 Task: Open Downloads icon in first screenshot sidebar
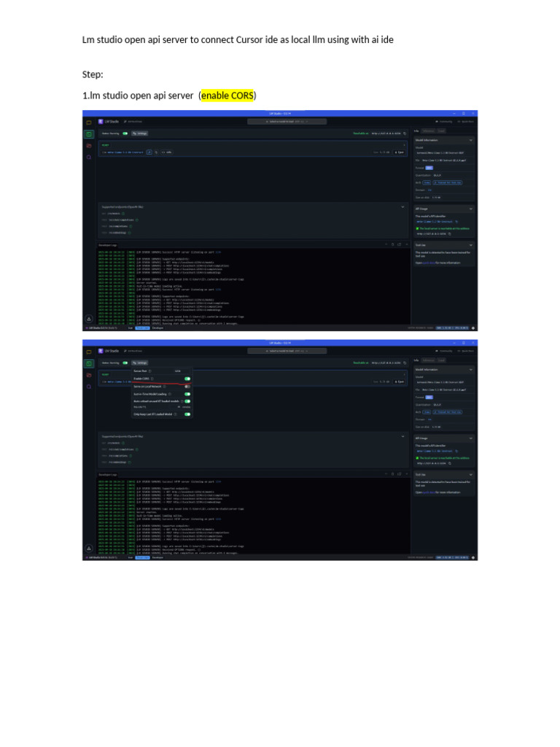click(x=89, y=319)
